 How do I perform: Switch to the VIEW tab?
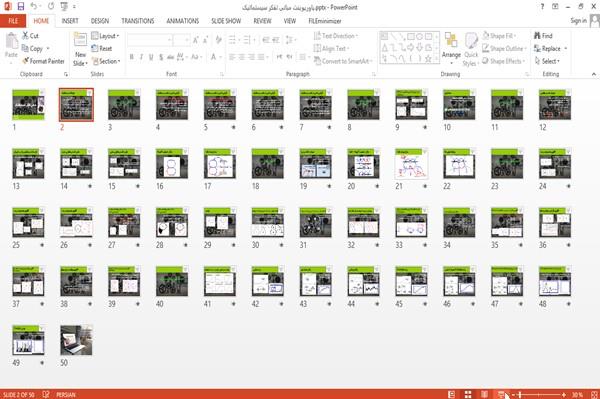coord(290,21)
